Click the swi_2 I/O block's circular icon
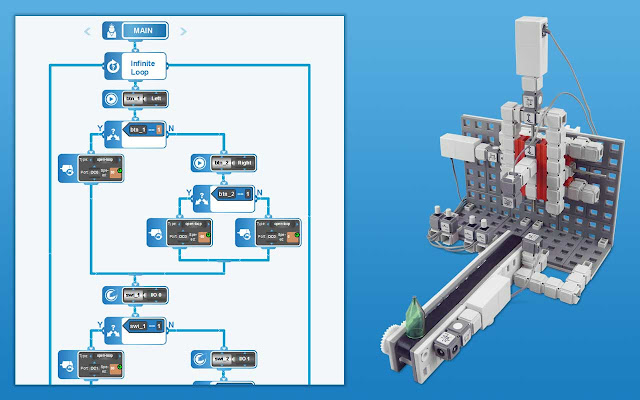 pos(200,357)
